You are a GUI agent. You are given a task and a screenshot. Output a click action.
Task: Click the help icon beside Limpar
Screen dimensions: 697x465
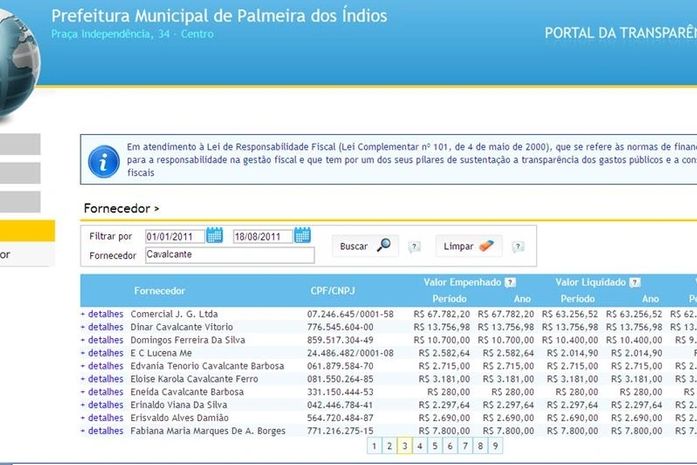[518, 247]
